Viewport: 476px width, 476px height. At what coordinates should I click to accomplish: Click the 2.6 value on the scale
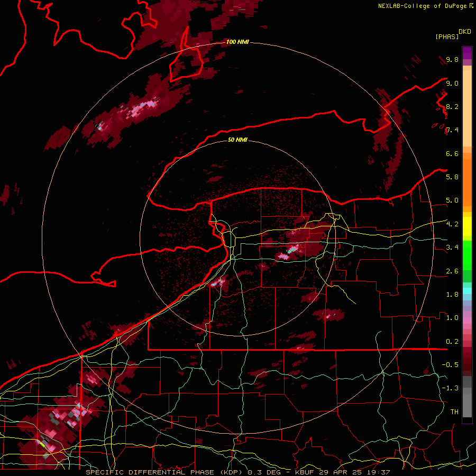coord(452,271)
